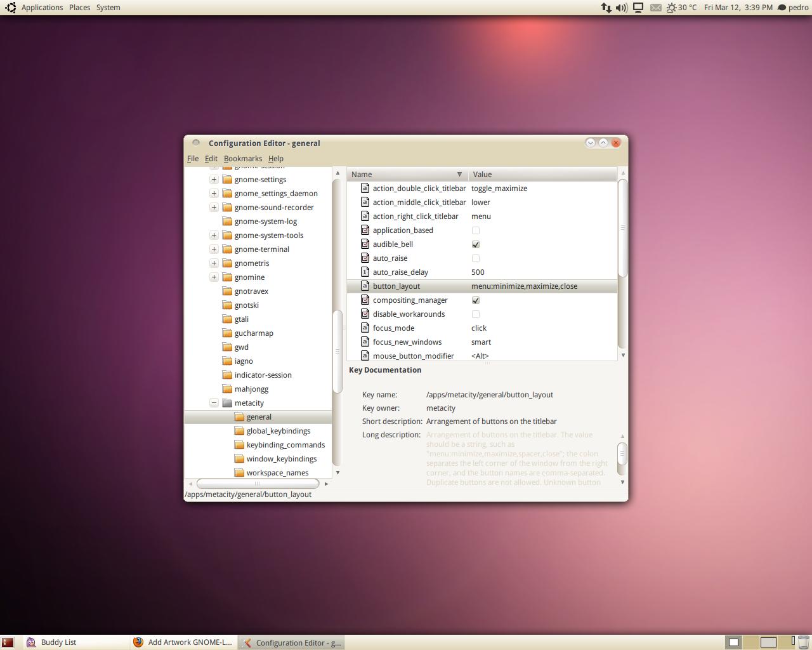This screenshot has height=650, width=812.
Task: Open the network connection indicator icon
Action: (x=606, y=8)
